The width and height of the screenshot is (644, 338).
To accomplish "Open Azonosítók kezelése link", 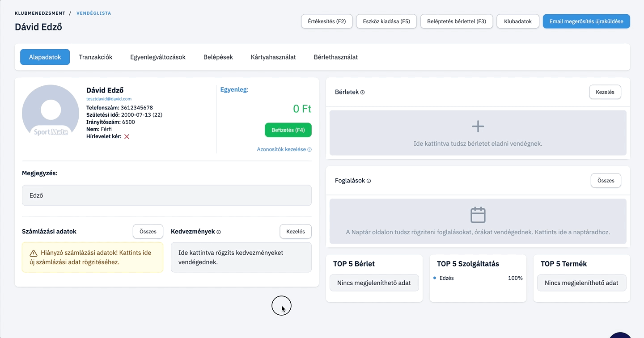I will tap(281, 149).
